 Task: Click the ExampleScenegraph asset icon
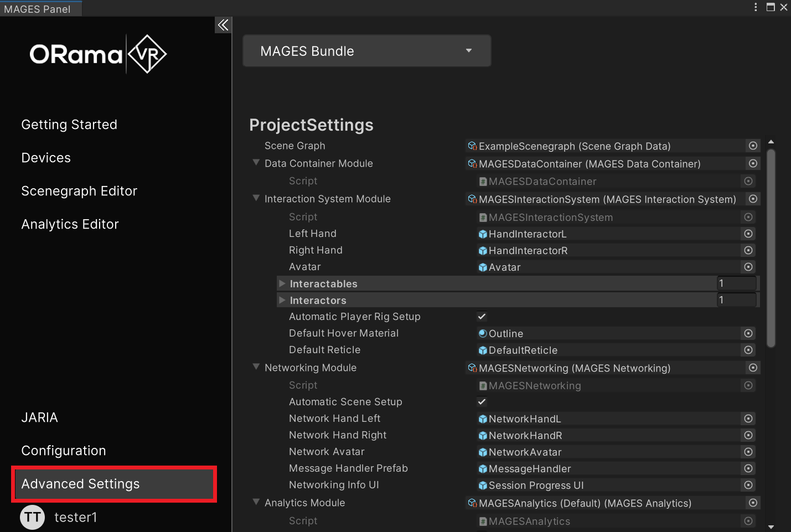pyautogui.click(x=472, y=146)
